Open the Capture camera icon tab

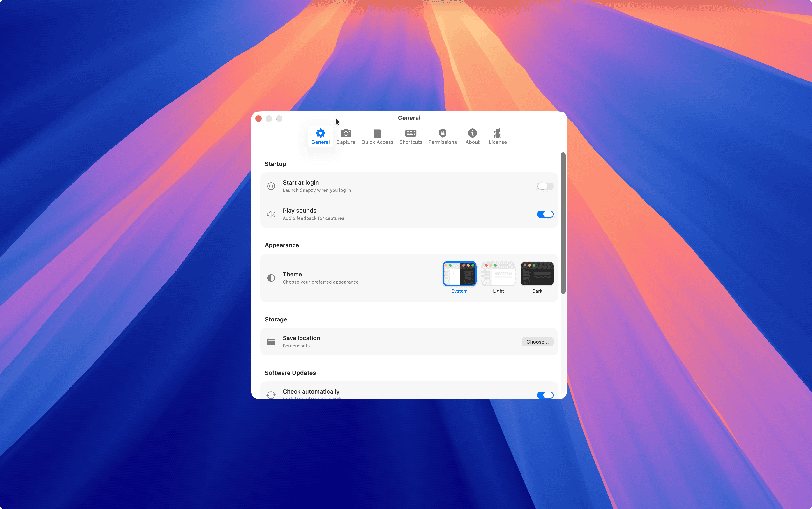(346, 133)
